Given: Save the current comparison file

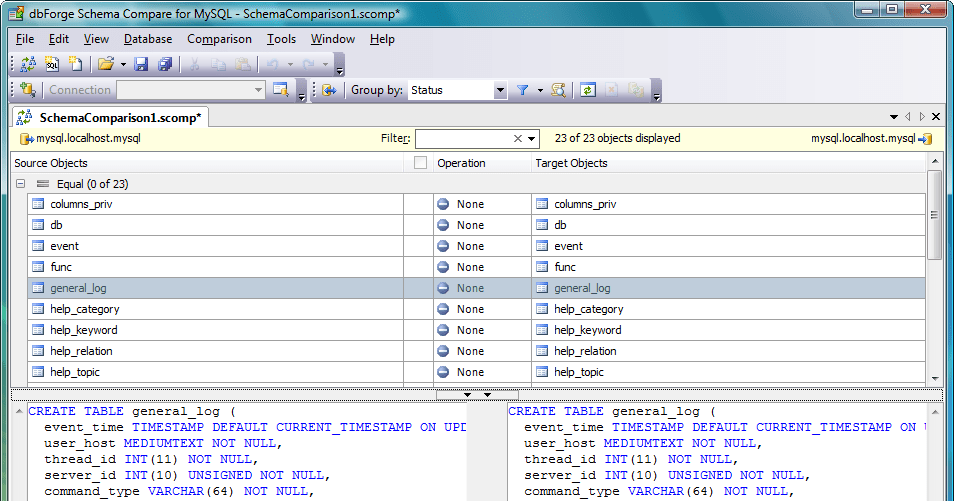Looking at the screenshot, I should pos(141,64).
